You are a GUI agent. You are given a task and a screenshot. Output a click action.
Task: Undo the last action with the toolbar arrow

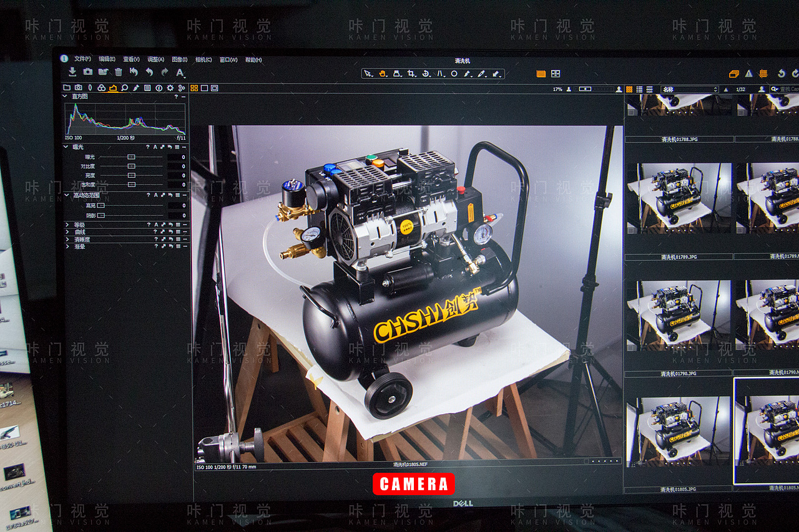149,72
